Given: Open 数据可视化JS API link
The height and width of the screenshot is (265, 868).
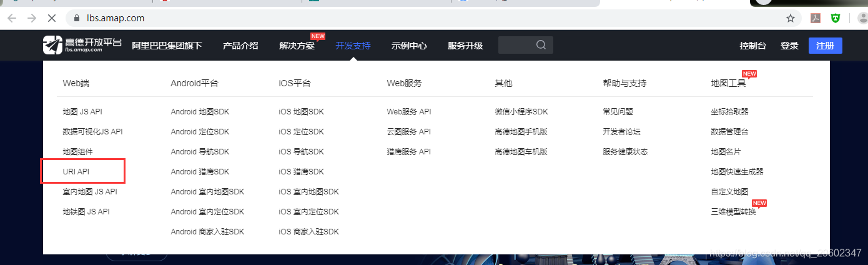Looking at the screenshot, I should tap(92, 132).
